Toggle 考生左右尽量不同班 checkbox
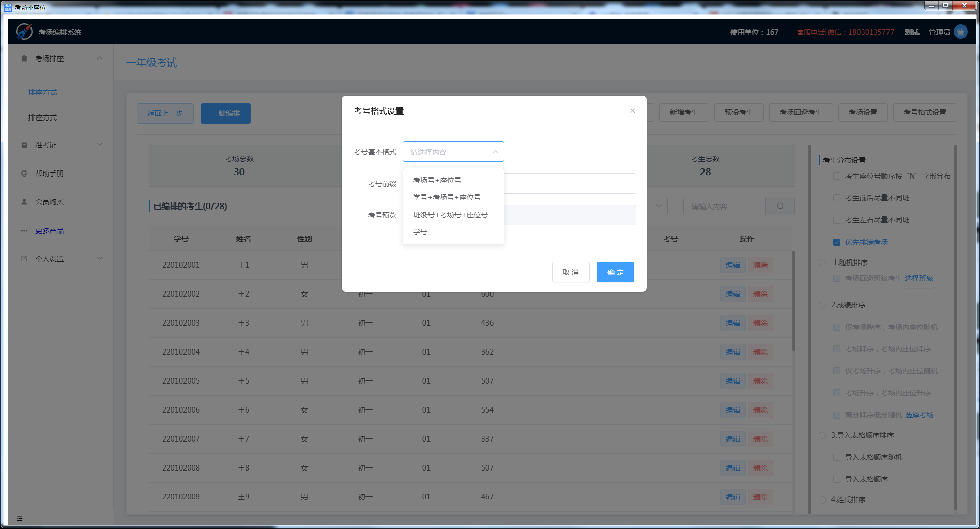 [837, 220]
